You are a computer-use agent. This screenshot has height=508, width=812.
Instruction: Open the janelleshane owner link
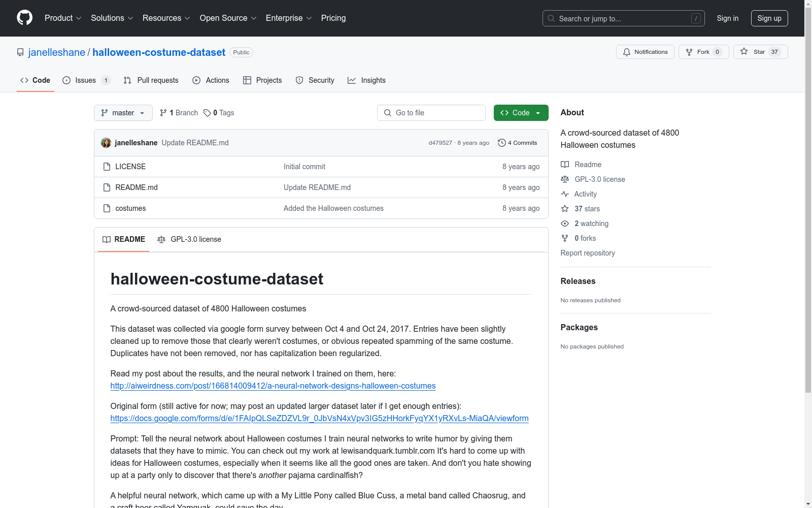[57, 52]
